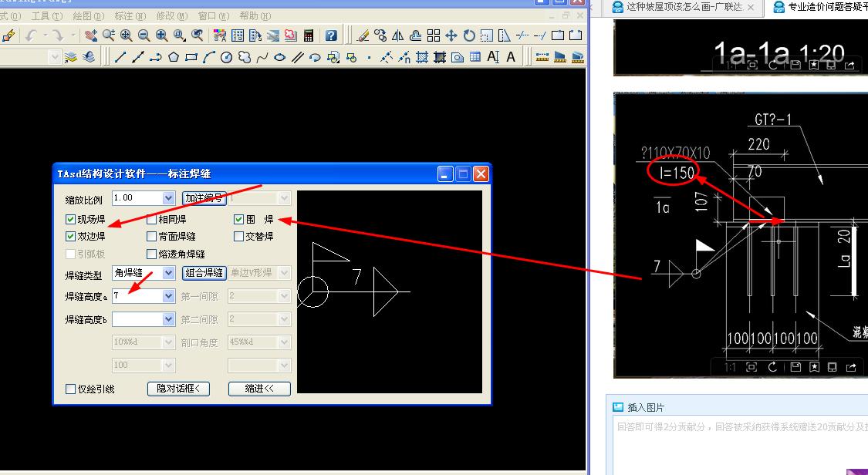Viewport: 868px width, 475px height.
Task: Click the rotate icon under the lower drawing image
Action: [x=772, y=366]
